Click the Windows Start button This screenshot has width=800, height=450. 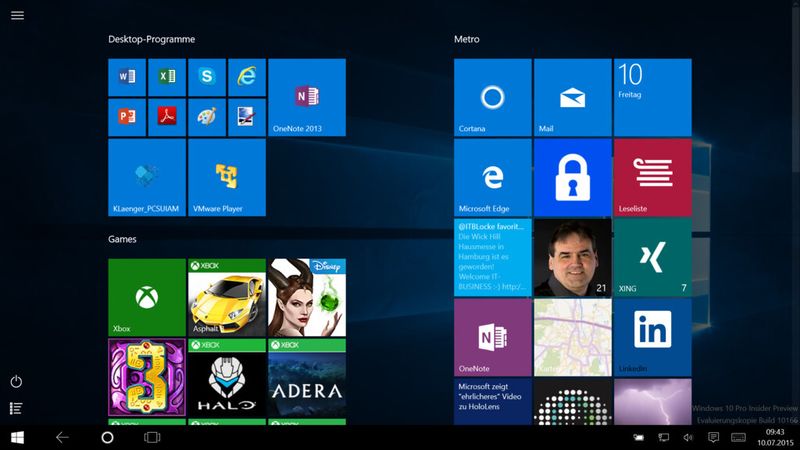[x=17, y=438]
